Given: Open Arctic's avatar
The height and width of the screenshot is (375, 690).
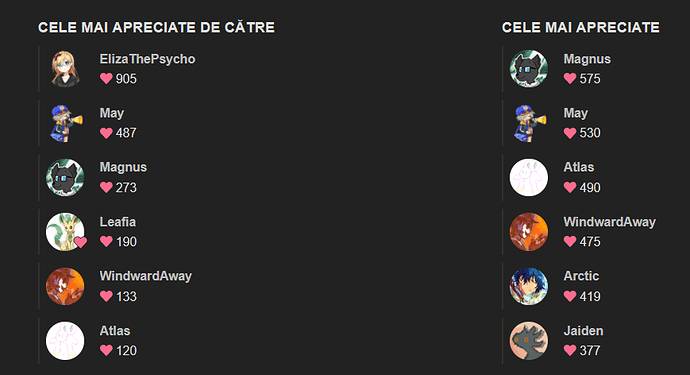Looking at the screenshot, I should click(529, 287).
